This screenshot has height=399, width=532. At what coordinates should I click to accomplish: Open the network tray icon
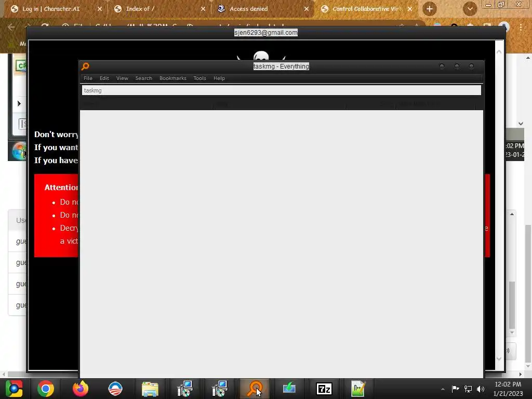coord(468,389)
